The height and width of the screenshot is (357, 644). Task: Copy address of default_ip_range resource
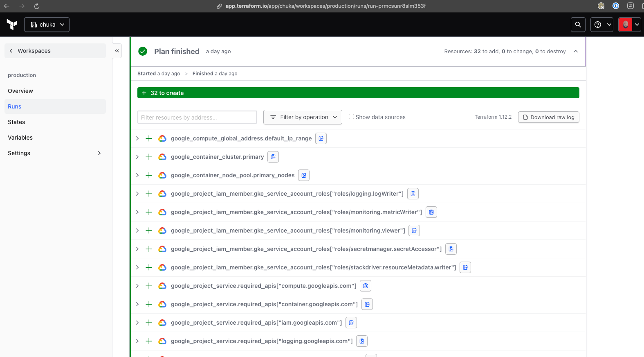(x=321, y=138)
